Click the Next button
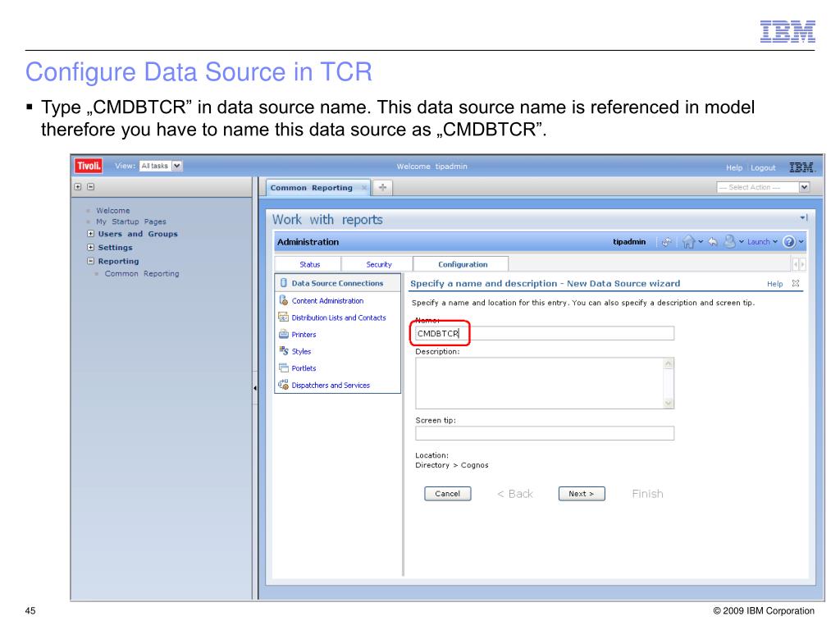This screenshot has height=630, width=840. [582, 494]
